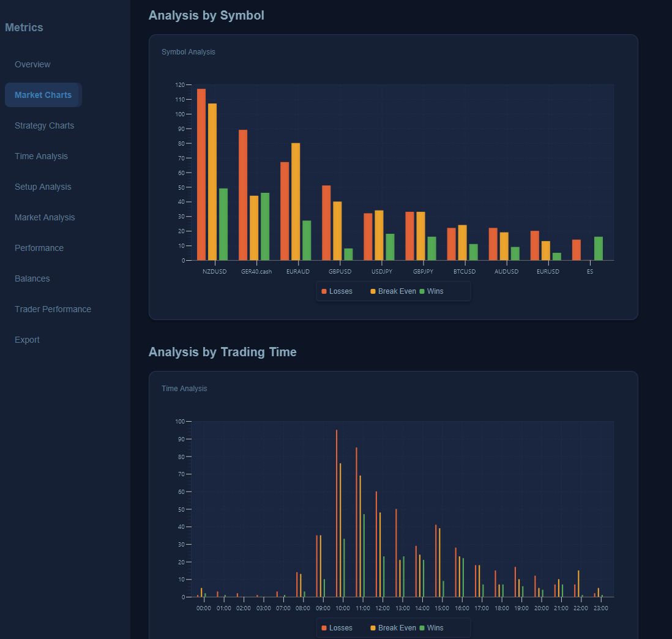
Task: Click the green Wins bar for ES
Action: (x=599, y=248)
